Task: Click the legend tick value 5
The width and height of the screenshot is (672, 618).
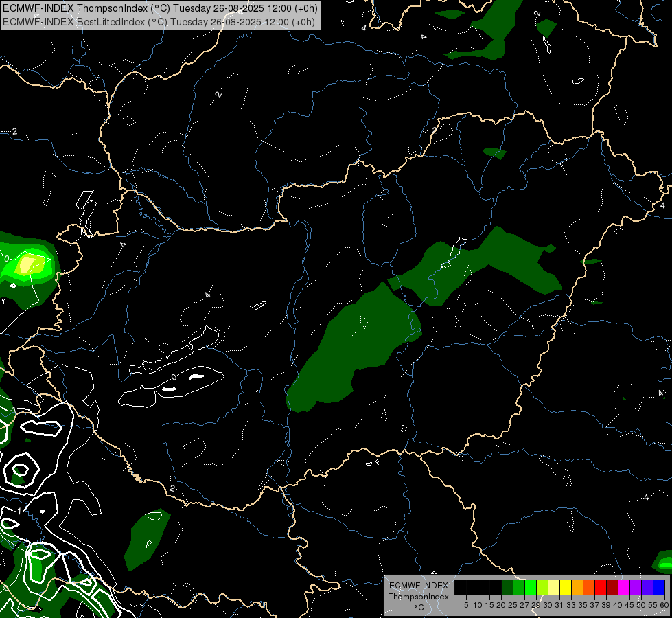Action: point(466,605)
